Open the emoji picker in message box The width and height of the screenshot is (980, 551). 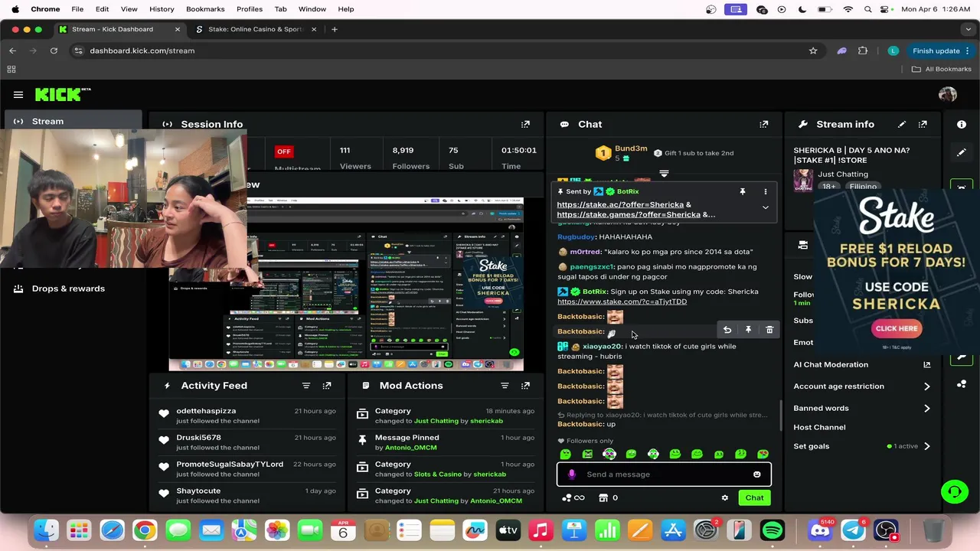coord(756,474)
